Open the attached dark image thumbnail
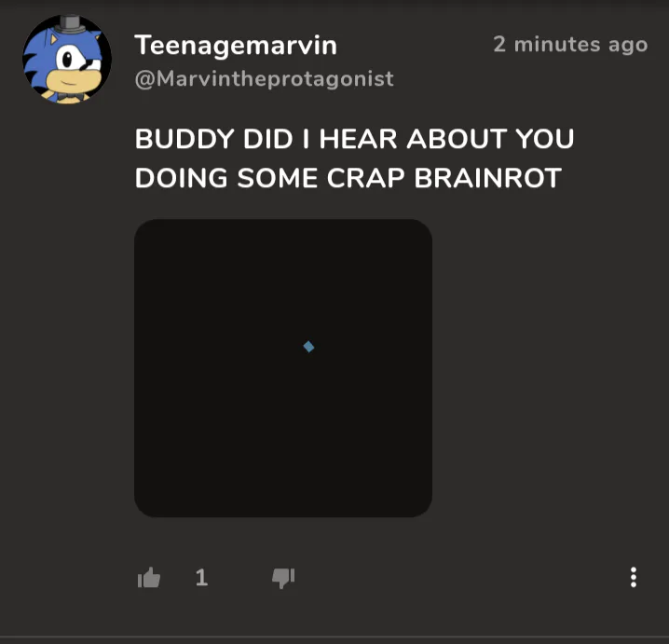Image resolution: width=669 pixels, height=644 pixels. point(283,368)
